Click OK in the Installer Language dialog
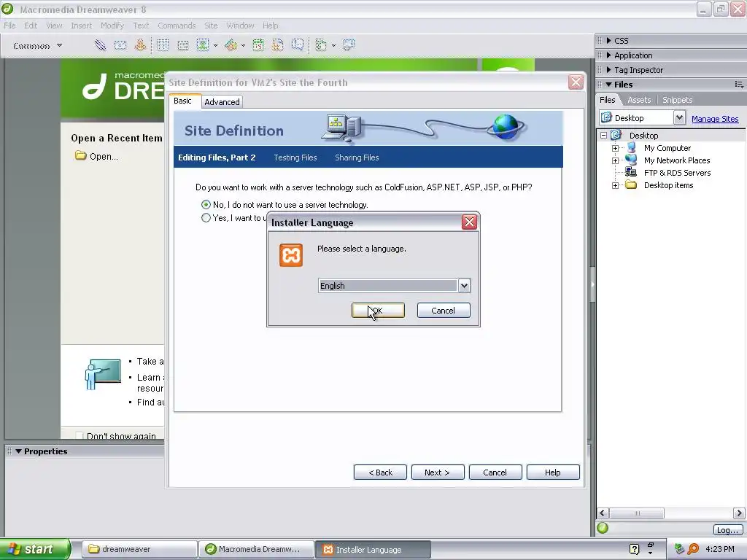This screenshot has width=747, height=560. coord(379,311)
